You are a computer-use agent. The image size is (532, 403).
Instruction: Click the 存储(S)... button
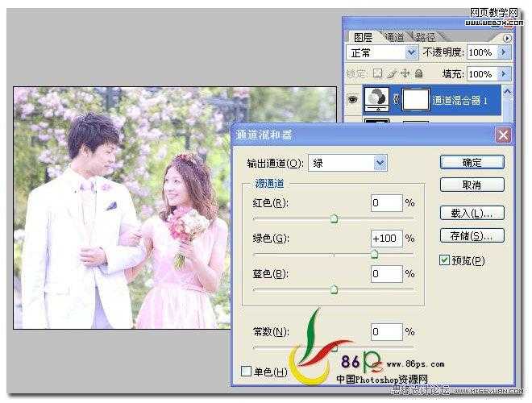tap(472, 235)
